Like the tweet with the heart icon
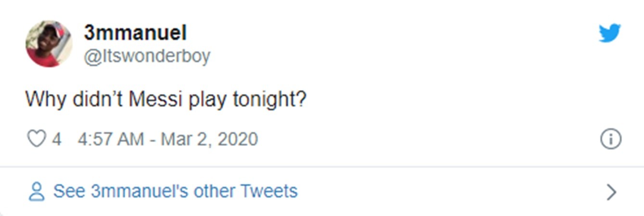Screen dimensions: 644x216 36,139
